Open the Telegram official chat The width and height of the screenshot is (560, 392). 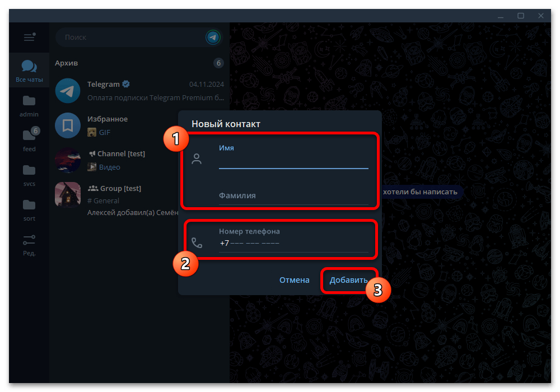pos(139,91)
